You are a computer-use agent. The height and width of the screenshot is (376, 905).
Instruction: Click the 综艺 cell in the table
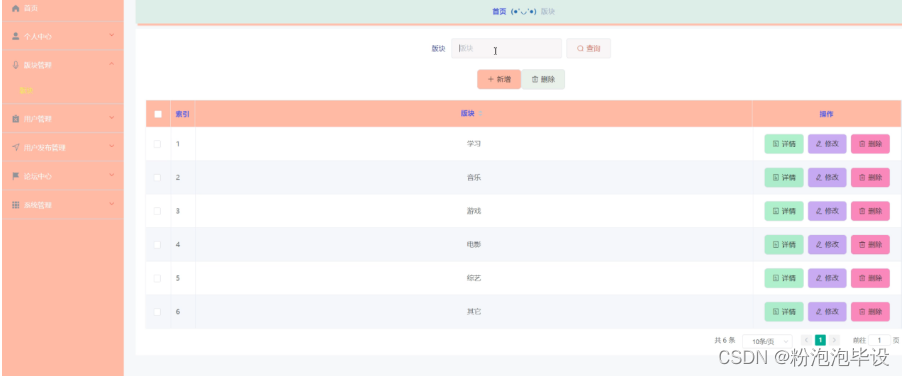(474, 278)
